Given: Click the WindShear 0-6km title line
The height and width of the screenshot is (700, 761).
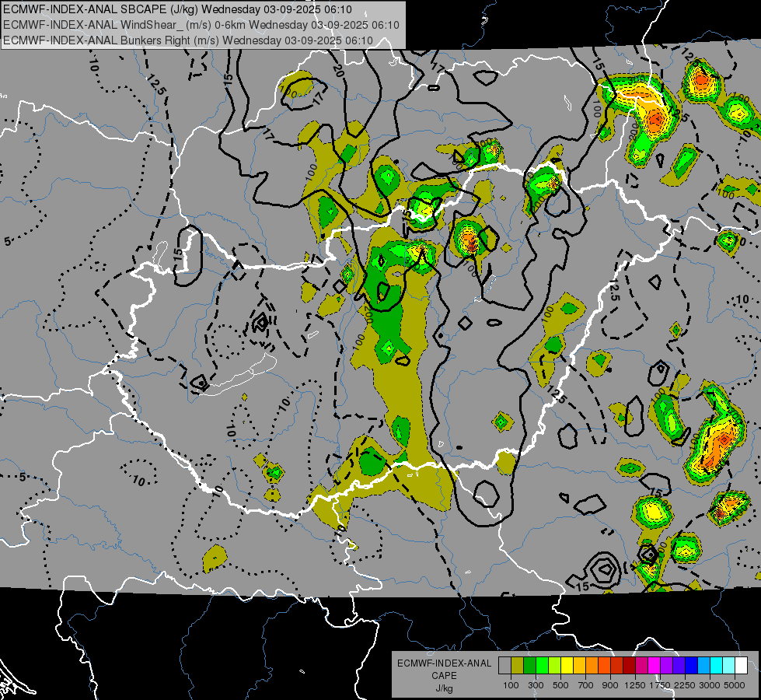Looking at the screenshot, I should [201, 25].
